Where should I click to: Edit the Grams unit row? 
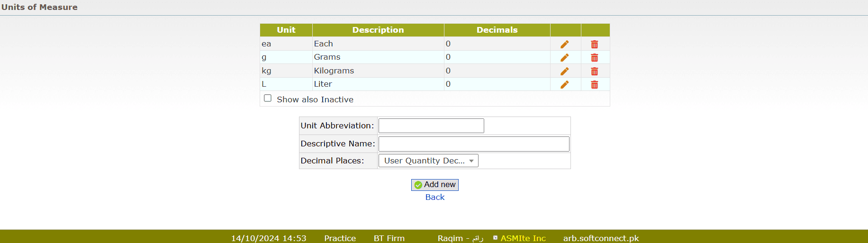tap(564, 57)
